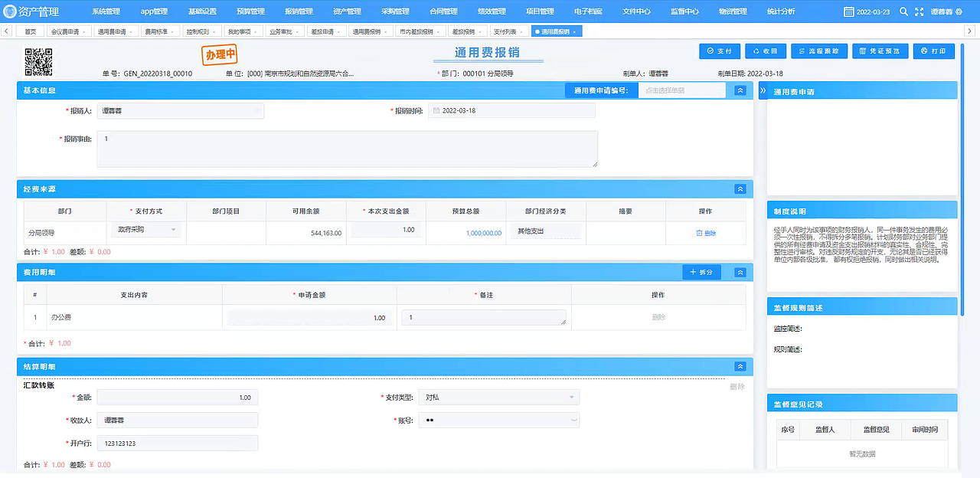980x478 pixels.
Task: Close the 市内差旅报销 tab
Action: 438,32
